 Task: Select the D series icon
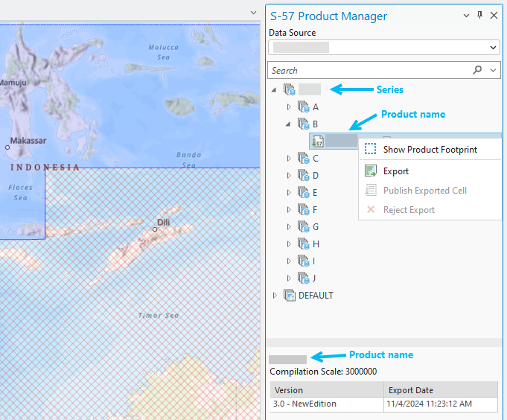(x=303, y=175)
